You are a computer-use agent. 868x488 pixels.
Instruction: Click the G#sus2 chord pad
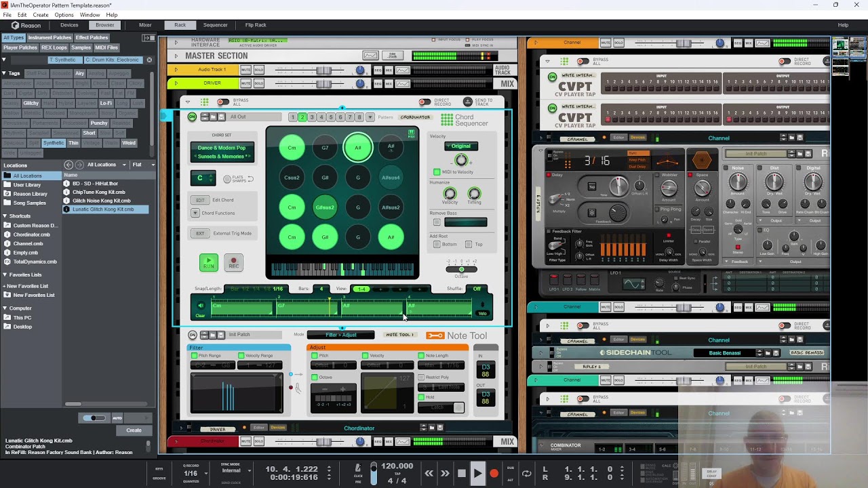pos(325,207)
